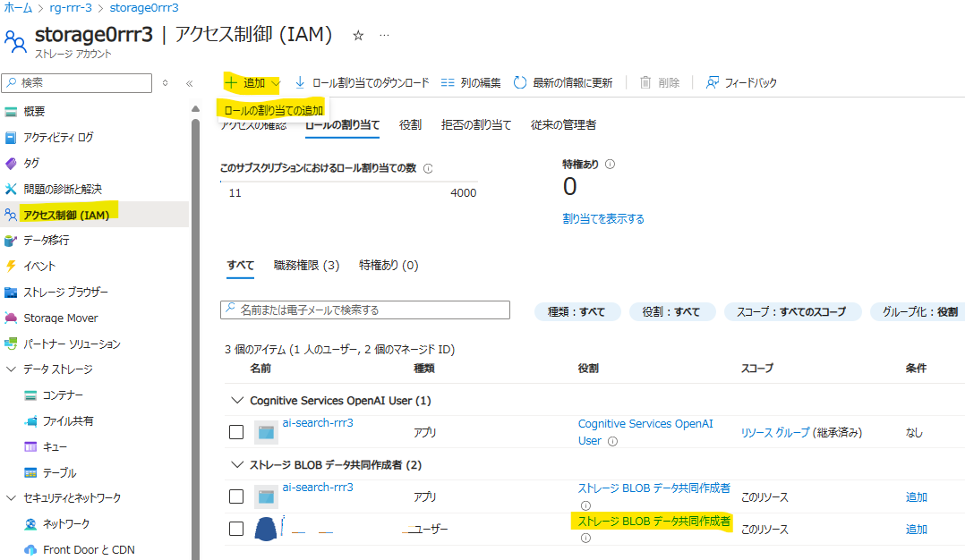Check ai-search-rrr3 under Cognitive Services group
This screenshot has height=560, width=965.
pyautogui.click(x=236, y=432)
